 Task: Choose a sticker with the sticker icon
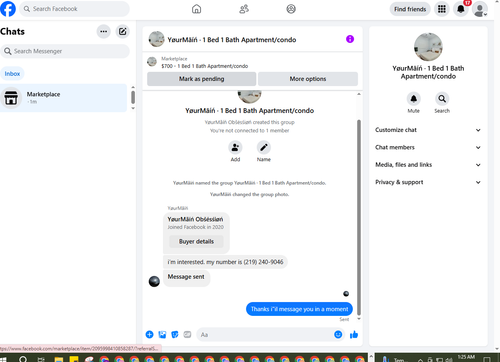[175, 334]
